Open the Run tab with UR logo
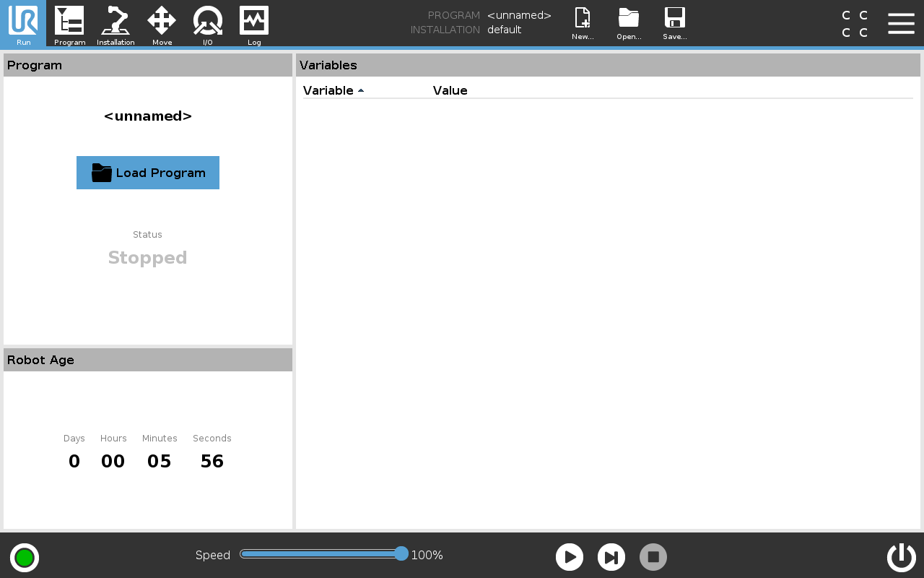 [23, 24]
